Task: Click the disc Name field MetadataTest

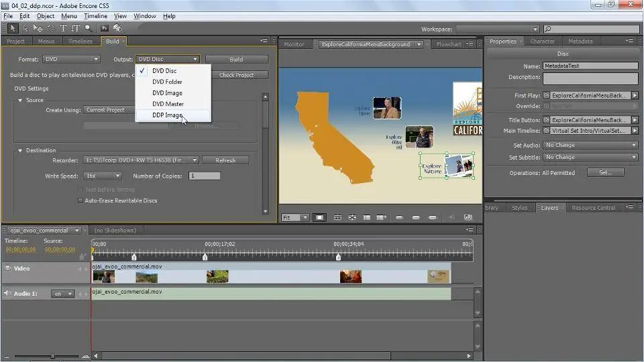Action: [x=590, y=66]
